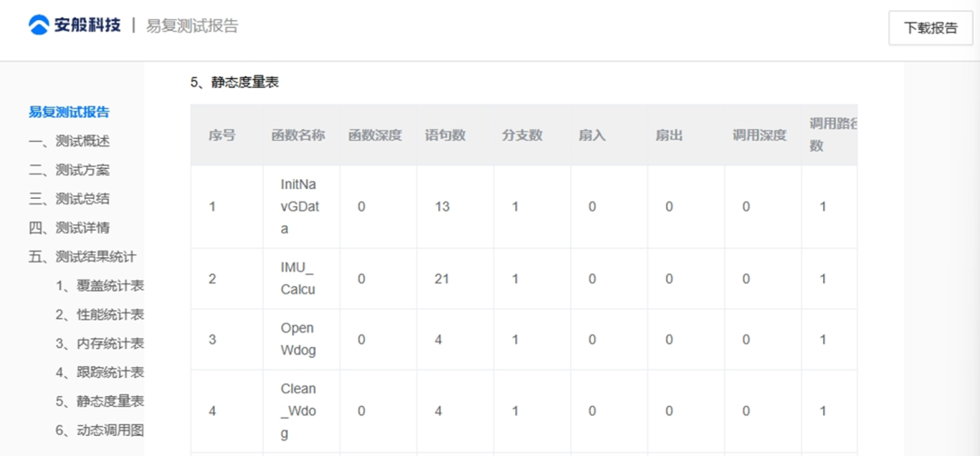
Task: Open 4、跟踪统计表 sub-item
Action: click(99, 372)
